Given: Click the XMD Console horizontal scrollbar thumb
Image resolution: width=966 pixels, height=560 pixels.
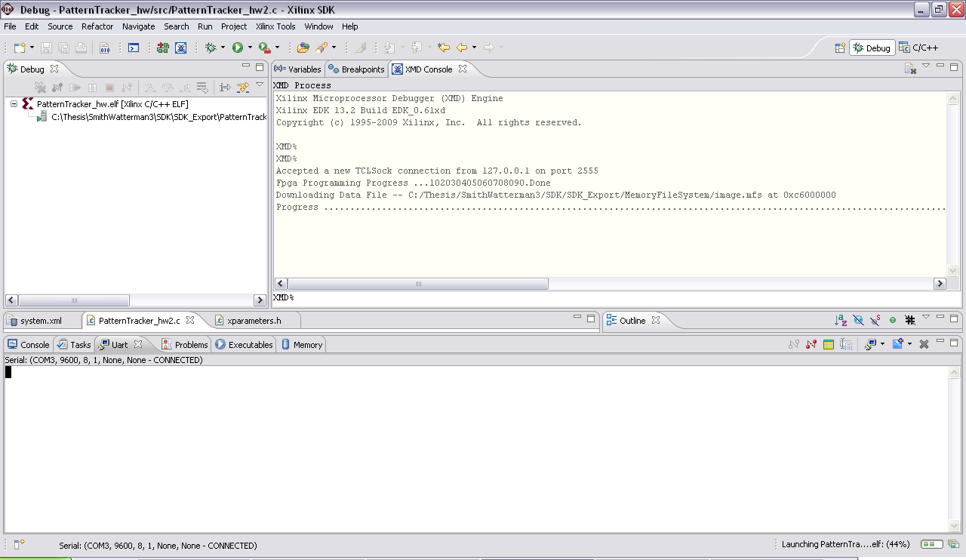Looking at the screenshot, I should coord(418,284).
